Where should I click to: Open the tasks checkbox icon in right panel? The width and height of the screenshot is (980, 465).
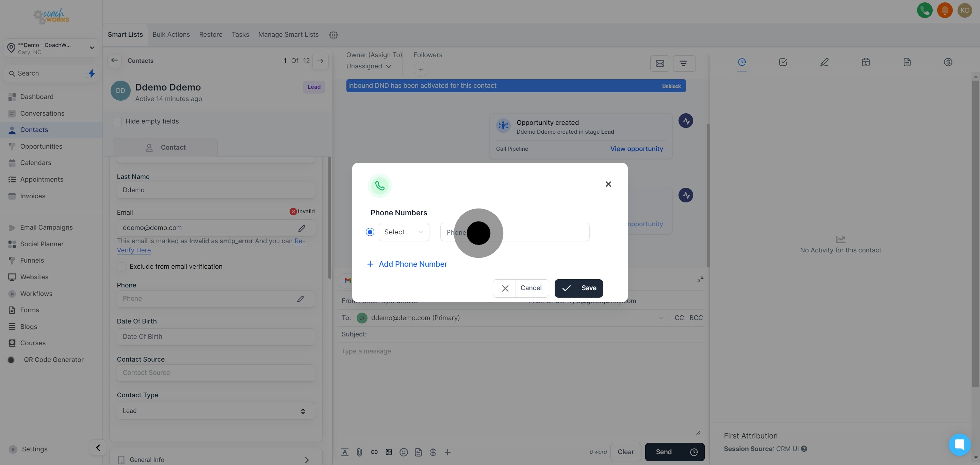[783, 62]
